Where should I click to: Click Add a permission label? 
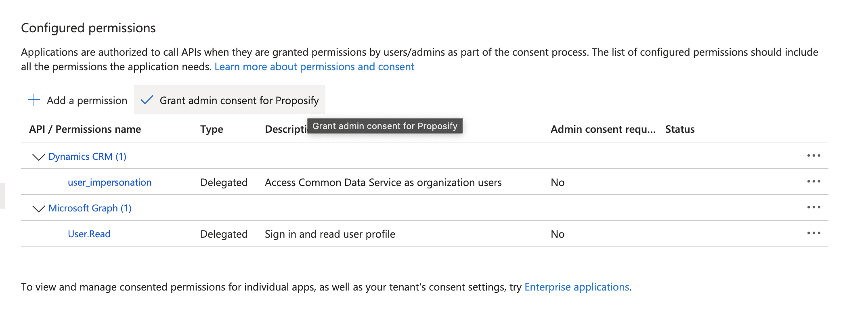[87, 100]
